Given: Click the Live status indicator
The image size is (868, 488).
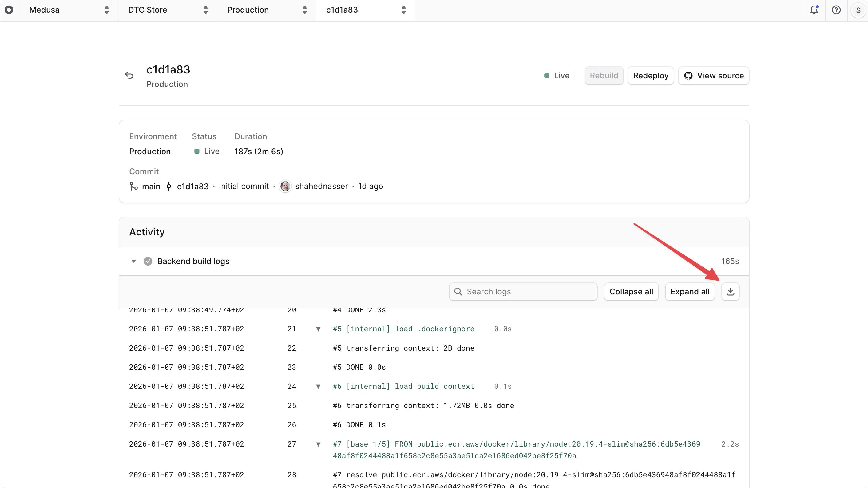Looking at the screenshot, I should click(x=547, y=75).
